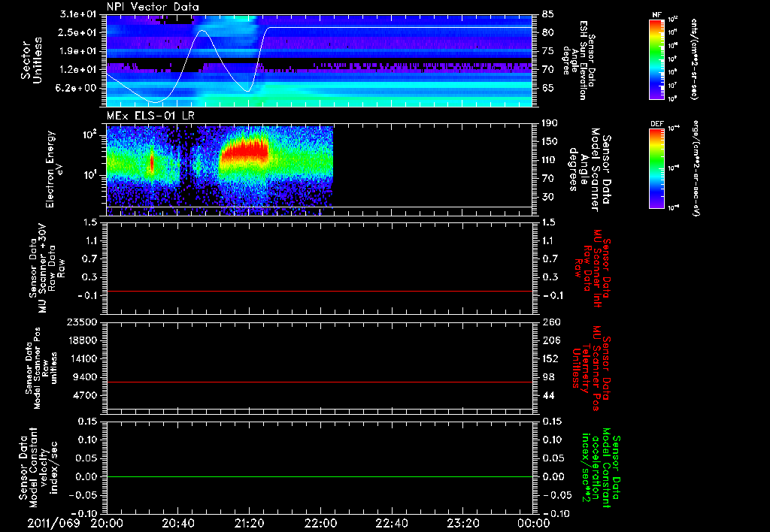Click the '20:00' time axis label

[x=107, y=523]
